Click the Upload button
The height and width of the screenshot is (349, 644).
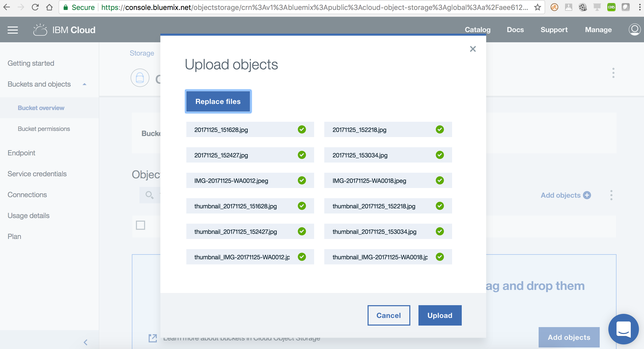440,315
